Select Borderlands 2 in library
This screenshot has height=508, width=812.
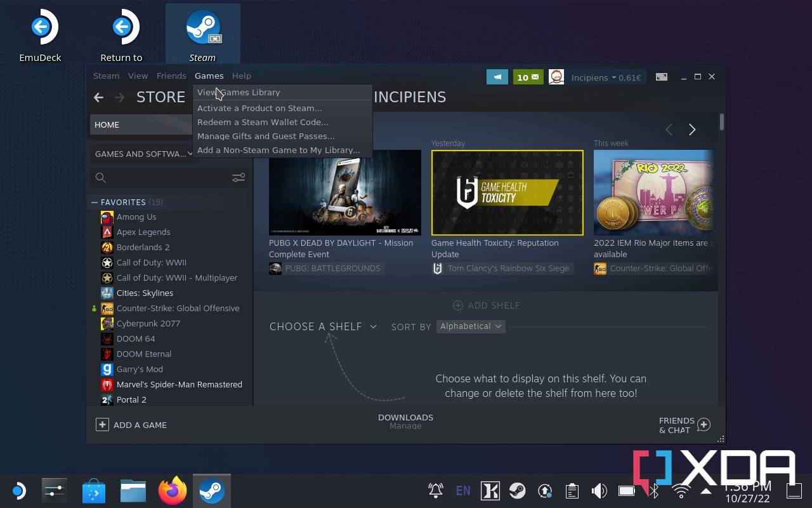(143, 247)
